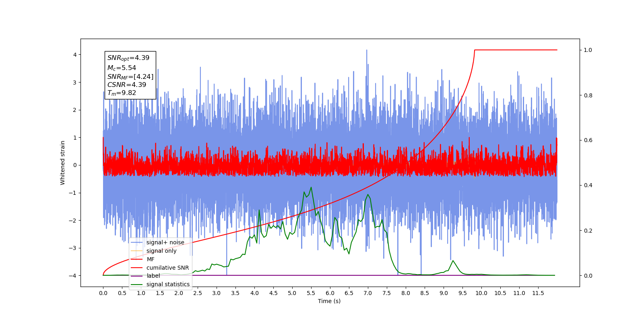Select the 11.0 time axis tick label
Viewport: 644px width, 322px height.
[x=519, y=293]
